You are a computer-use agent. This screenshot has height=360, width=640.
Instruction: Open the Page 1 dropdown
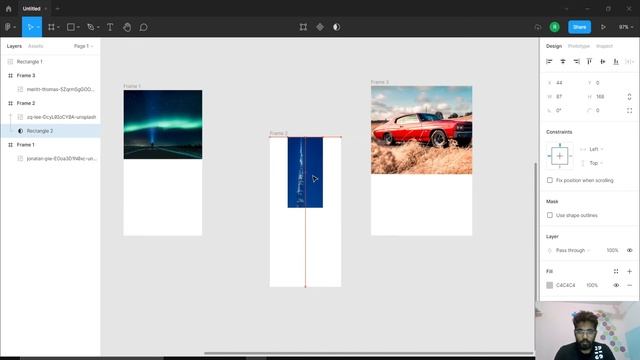point(83,46)
